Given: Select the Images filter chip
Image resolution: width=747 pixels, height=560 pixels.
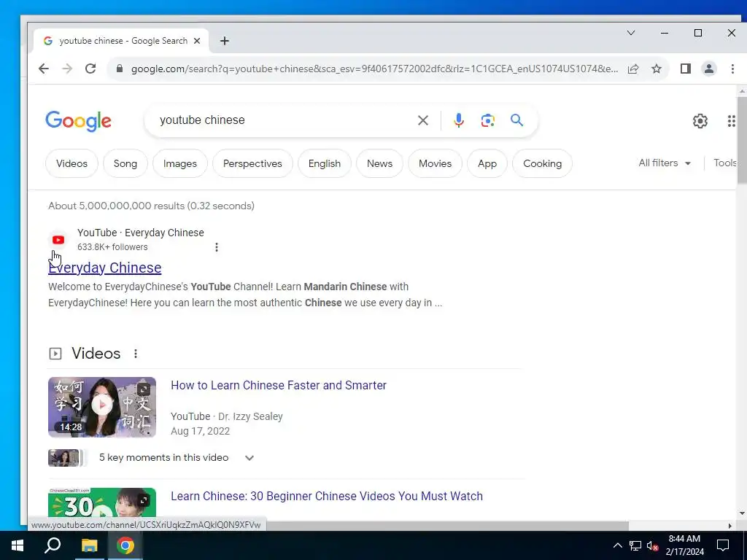Looking at the screenshot, I should coord(180,163).
